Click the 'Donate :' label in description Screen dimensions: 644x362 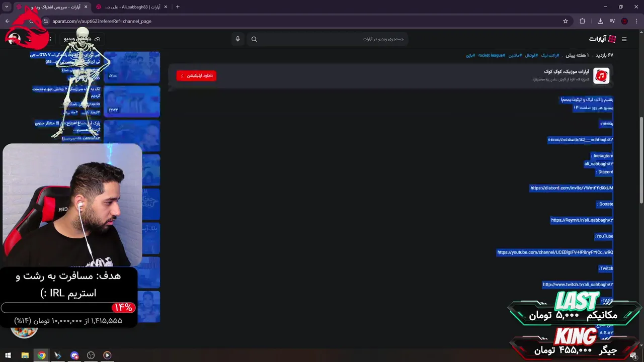coord(605,204)
